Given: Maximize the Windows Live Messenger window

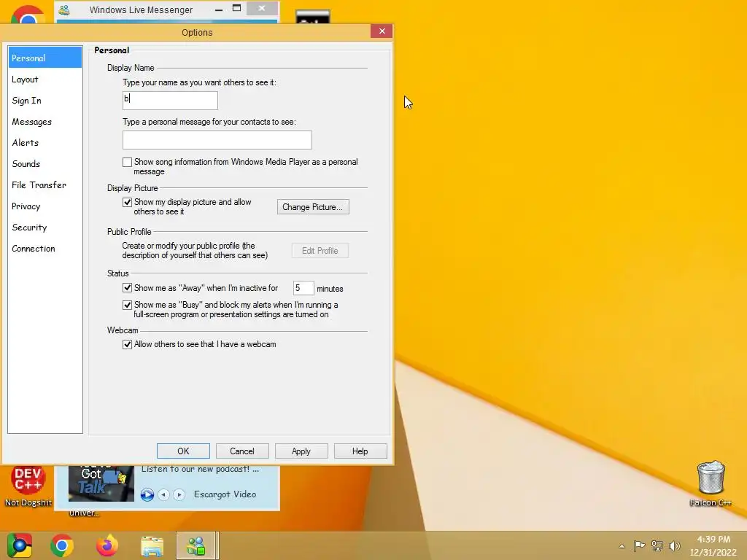Looking at the screenshot, I should pos(237,8).
